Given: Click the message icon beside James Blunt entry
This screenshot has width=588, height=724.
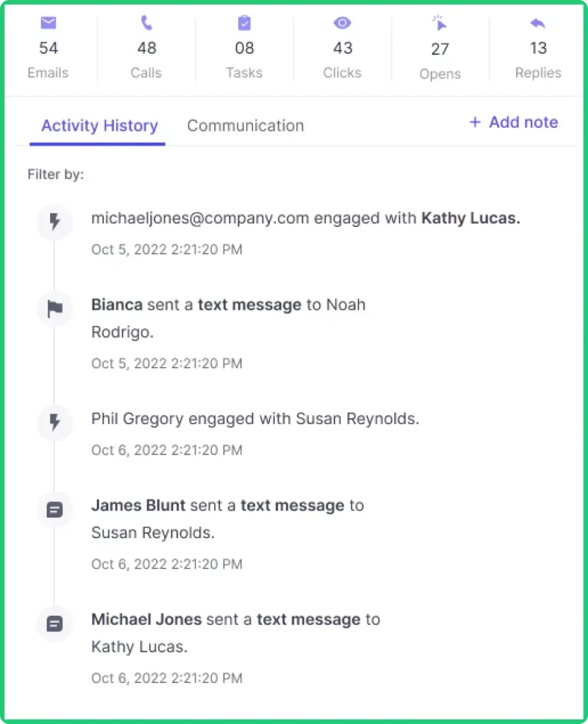Looking at the screenshot, I should (x=54, y=510).
